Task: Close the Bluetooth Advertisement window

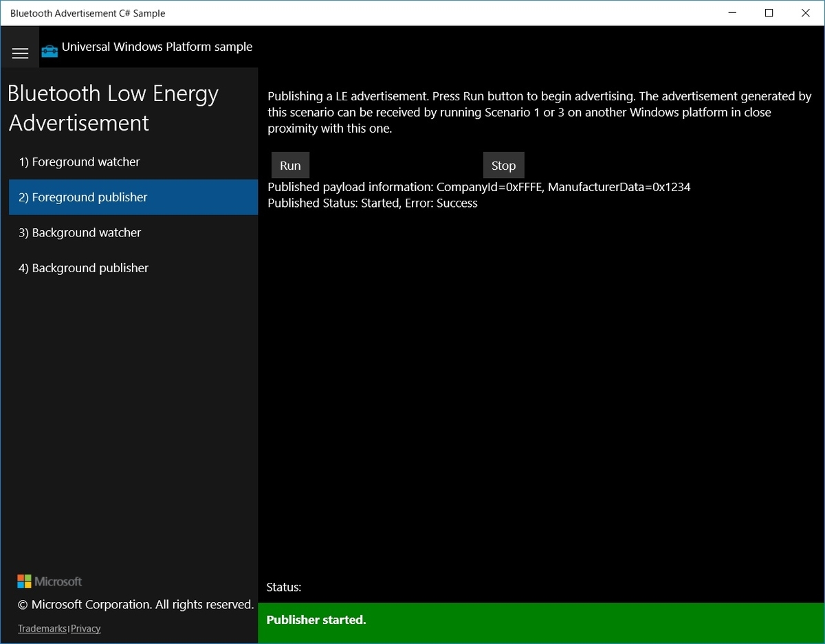Action: [806, 13]
